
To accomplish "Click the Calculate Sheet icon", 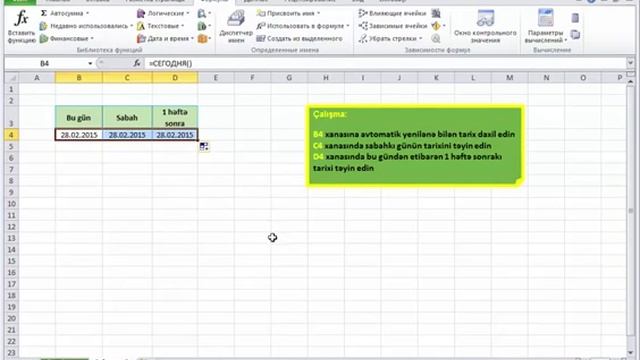I will click(x=575, y=35).
